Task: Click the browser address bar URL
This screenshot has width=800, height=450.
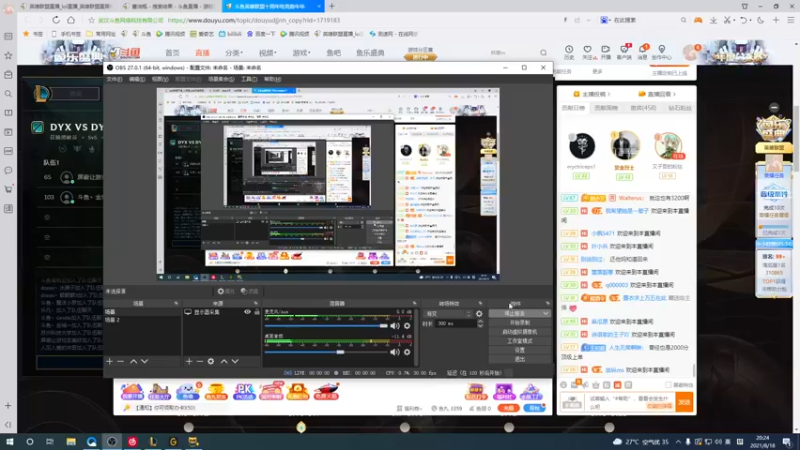Action: (254, 20)
